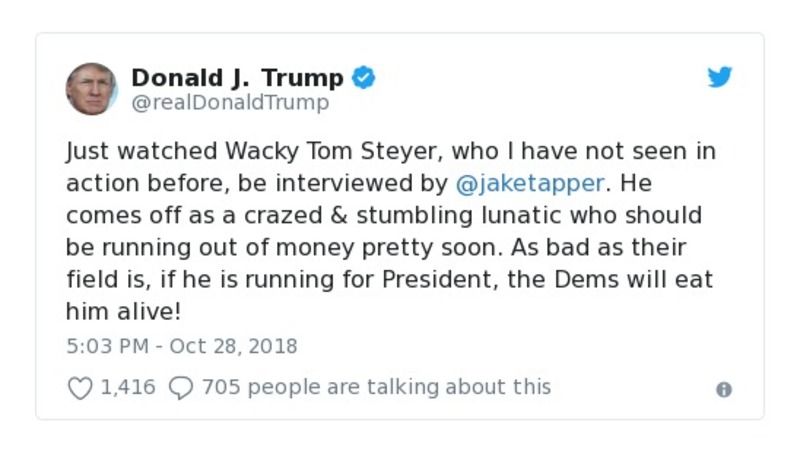Like the tweet with heart icon
Screen dimensions: 800x467
click(80, 388)
